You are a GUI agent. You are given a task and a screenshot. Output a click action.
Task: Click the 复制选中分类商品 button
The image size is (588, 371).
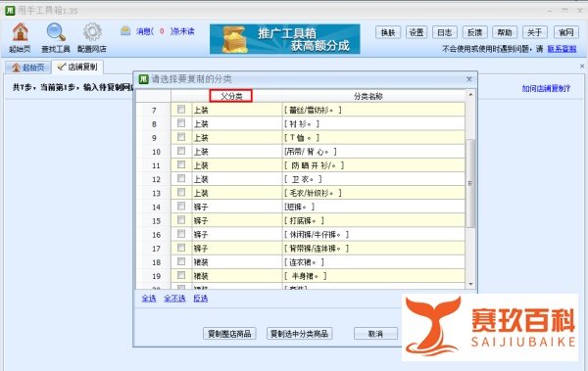pos(299,334)
